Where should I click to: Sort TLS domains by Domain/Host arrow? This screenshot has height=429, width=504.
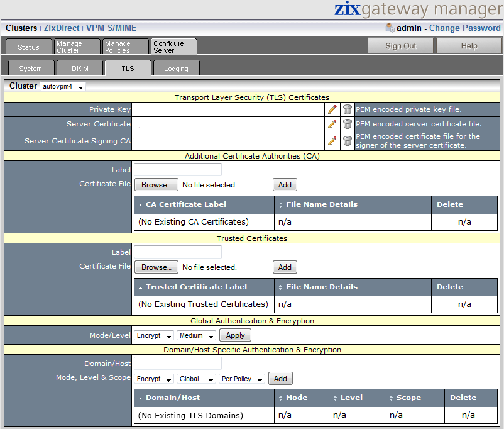(x=141, y=398)
